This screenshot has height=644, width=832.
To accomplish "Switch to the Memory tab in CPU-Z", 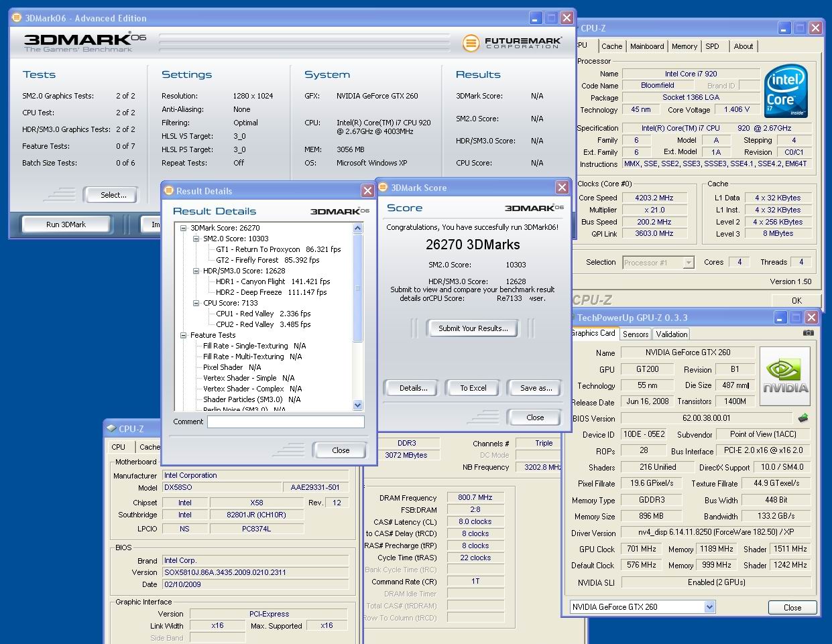I will (x=685, y=46).
